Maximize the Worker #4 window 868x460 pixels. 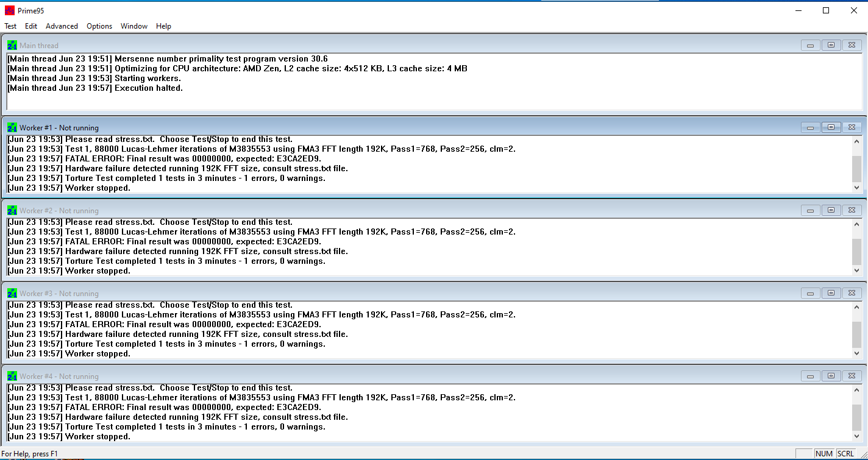click(831, 376)
